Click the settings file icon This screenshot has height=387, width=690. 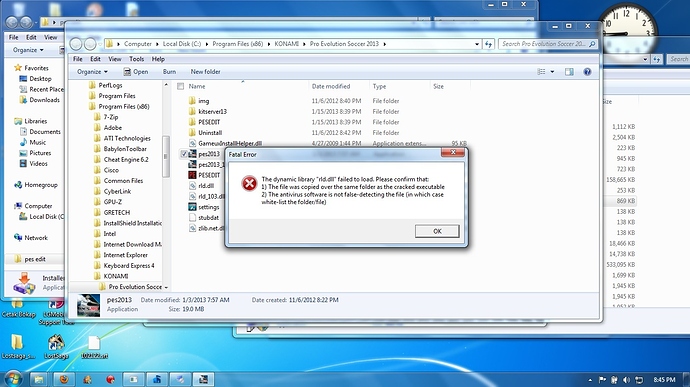192,206
